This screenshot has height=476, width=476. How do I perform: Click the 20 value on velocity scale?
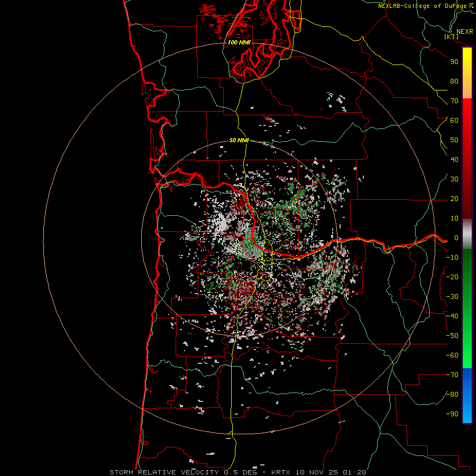454,199
